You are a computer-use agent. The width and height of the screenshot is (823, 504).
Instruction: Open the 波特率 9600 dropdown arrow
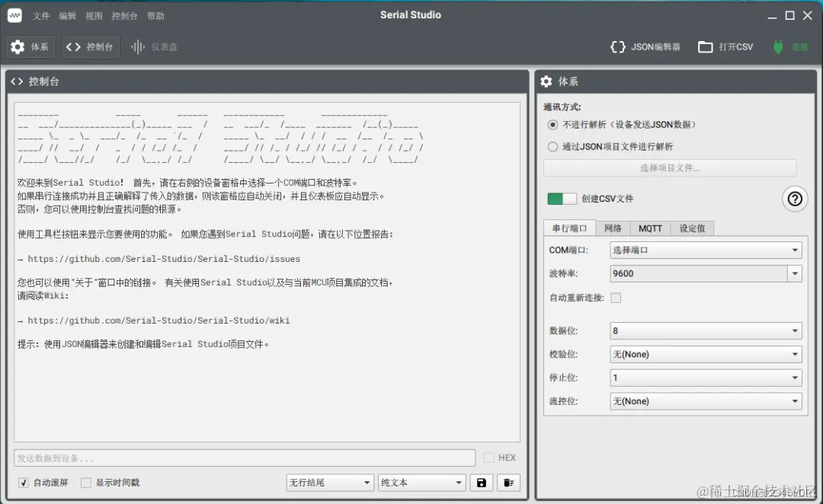point(795,274)
